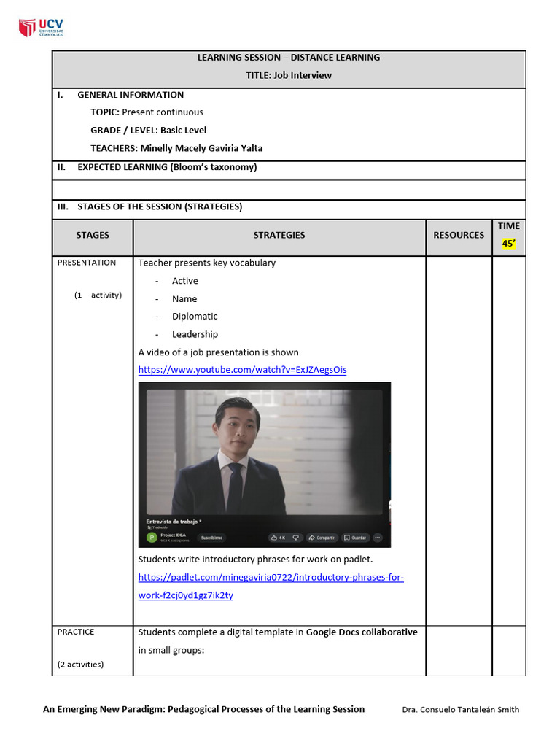Open the YouTube video link ExJZAegsOis

tap(242, 370)
